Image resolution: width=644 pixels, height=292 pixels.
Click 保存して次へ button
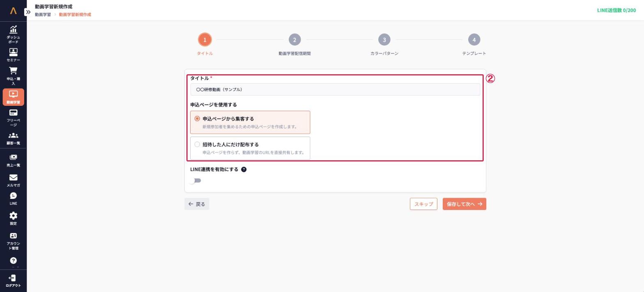click(465, 204)
